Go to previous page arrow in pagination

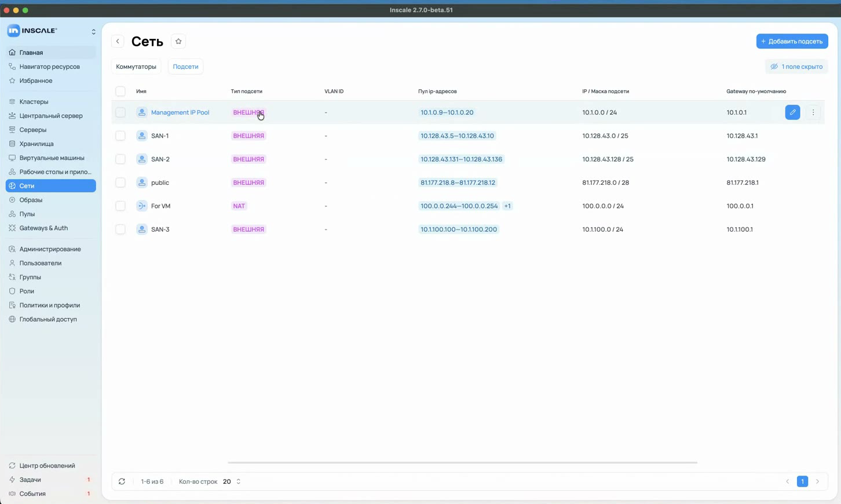pos(787,481)
